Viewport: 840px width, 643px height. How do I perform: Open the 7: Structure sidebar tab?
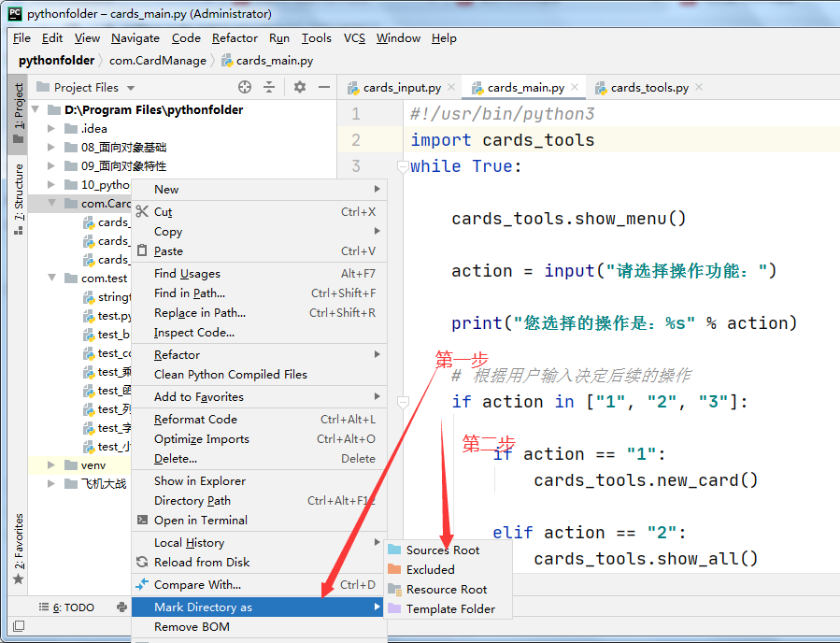pos(19,199)
